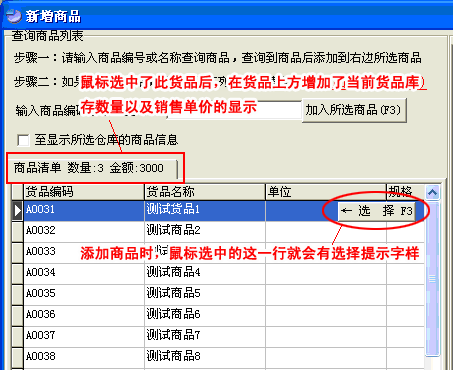Click 测试商品8 name cell
Viewport: 453px width, 370px height.
(x=205, y=357)
